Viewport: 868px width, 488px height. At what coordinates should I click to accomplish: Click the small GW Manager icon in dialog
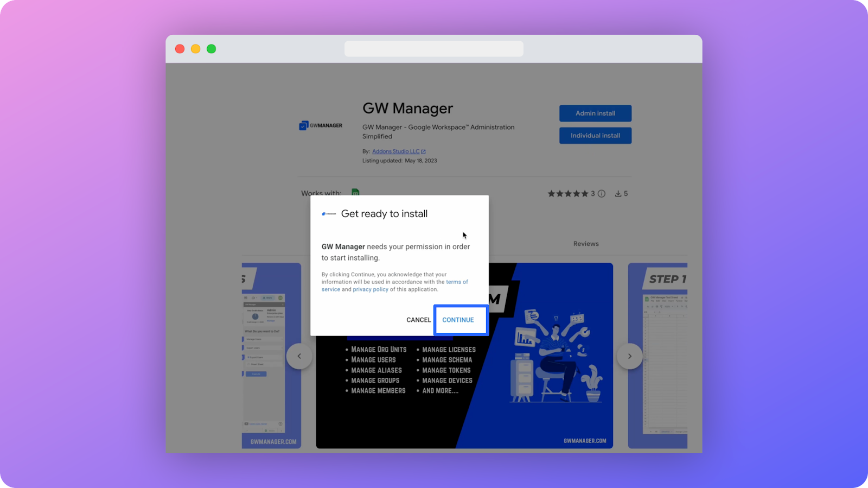coord(329,214)
